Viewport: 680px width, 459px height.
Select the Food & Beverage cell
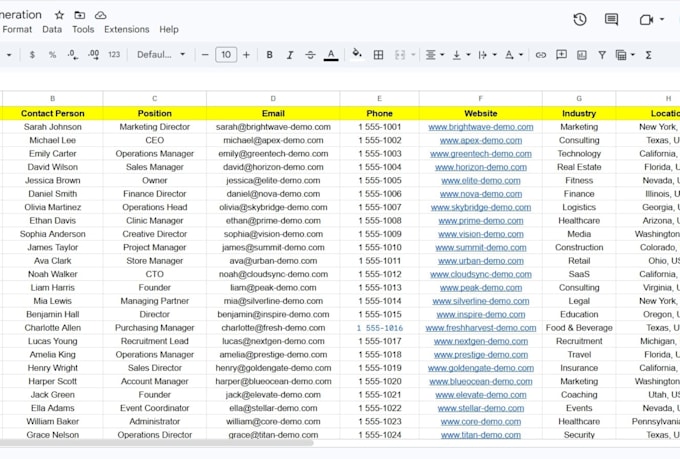[579, 328]
